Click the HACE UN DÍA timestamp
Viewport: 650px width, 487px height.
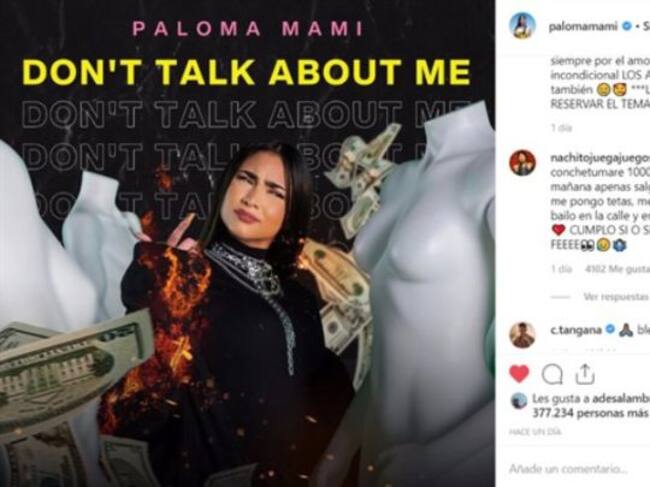tap(535, 432)
